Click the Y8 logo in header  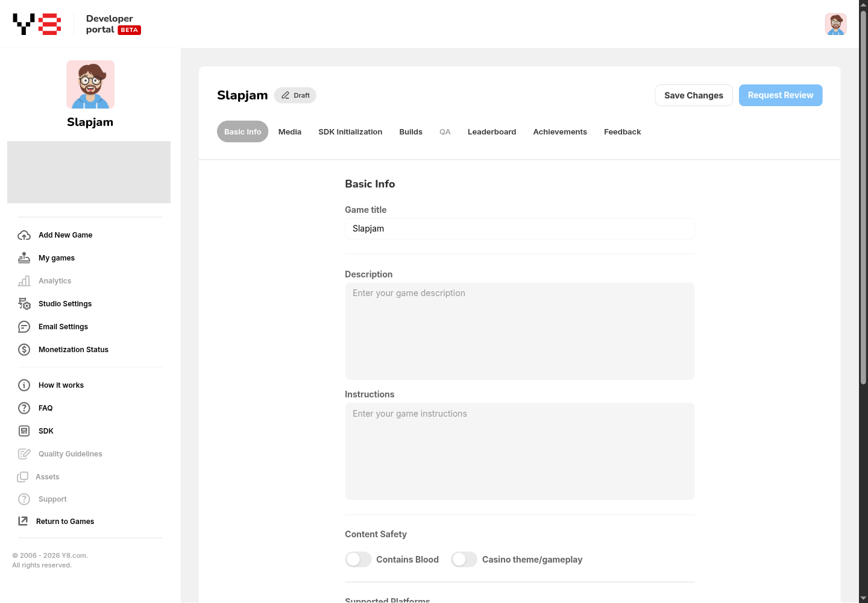click(37, 24)
